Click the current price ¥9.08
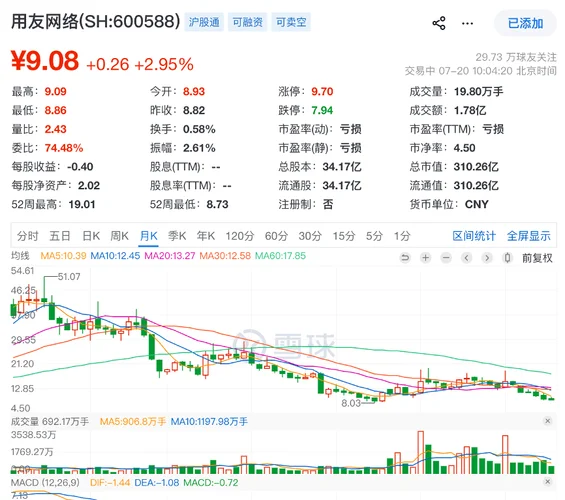 pyautogui.click(x=45, y=61)
